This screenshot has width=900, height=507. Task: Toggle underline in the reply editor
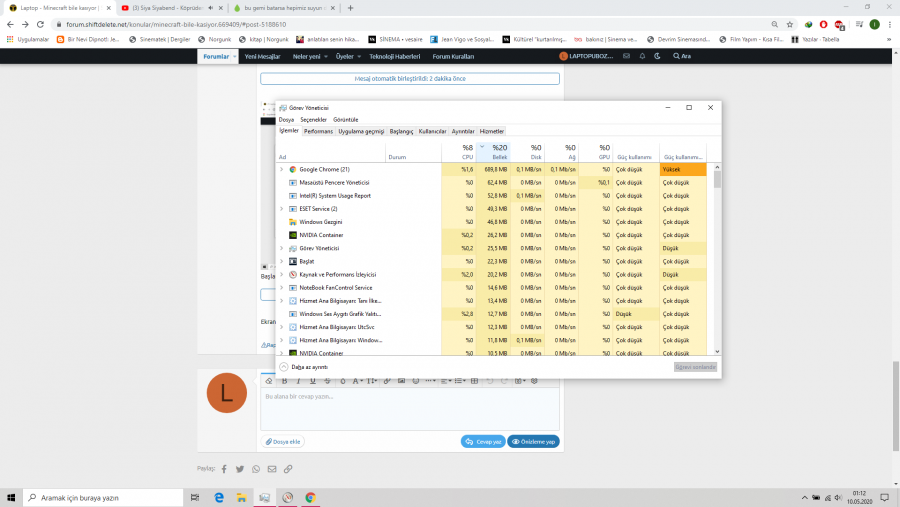(313, 381)
